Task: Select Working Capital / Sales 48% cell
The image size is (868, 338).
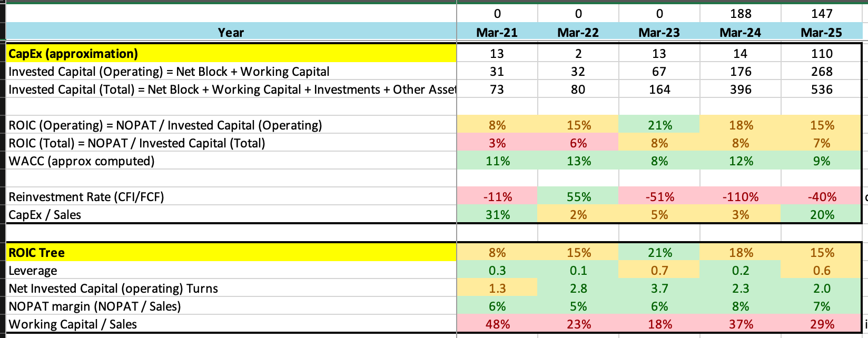Action: click(x=497, y=324)
